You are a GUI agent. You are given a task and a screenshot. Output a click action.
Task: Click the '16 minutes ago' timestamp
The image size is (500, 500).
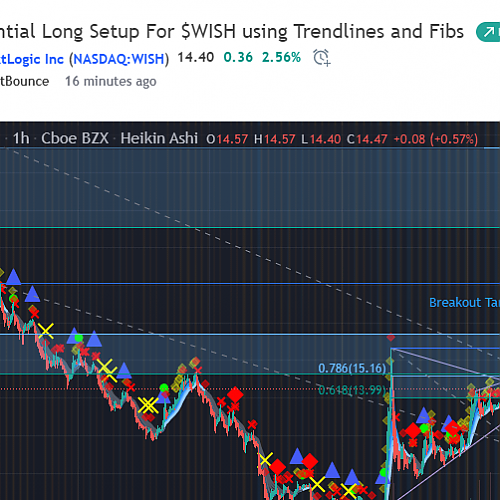[111, 81]
